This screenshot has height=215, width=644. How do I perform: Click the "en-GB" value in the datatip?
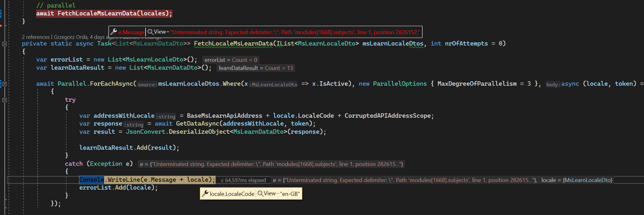(x=290, y=194)
